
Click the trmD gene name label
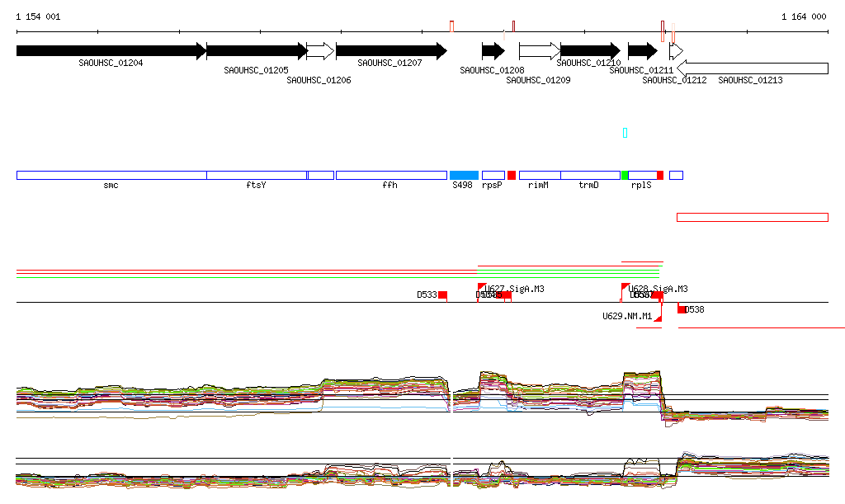point(588,186)
